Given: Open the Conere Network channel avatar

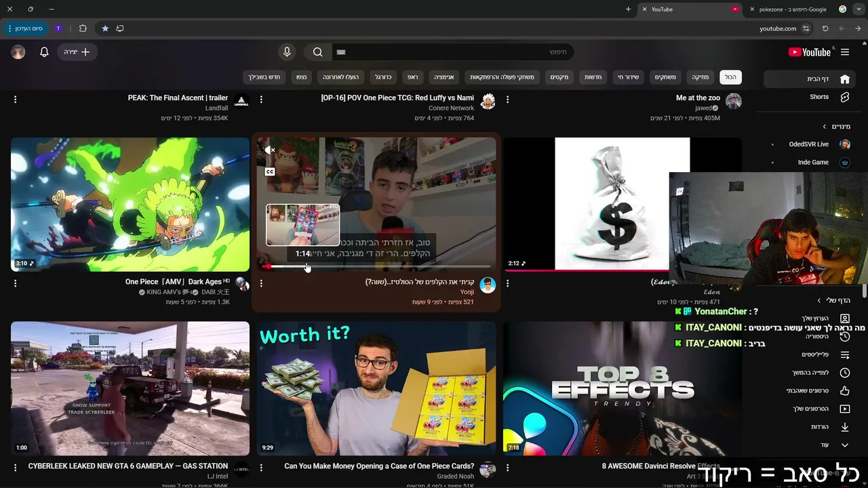Looking at the screenshot, I should pos(488,102).
